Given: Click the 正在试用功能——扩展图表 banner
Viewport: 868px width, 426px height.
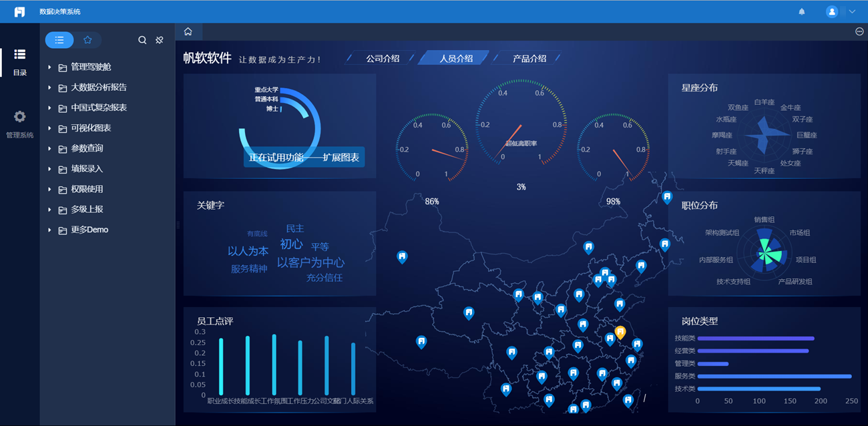Looking at the screenshot, I should 304,158.
